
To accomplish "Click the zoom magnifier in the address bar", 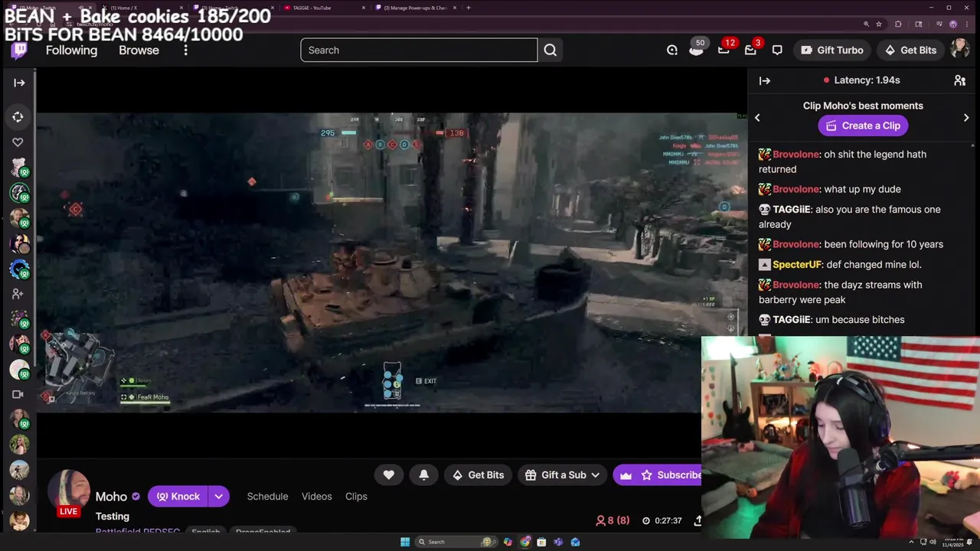I will coord(866,24).
